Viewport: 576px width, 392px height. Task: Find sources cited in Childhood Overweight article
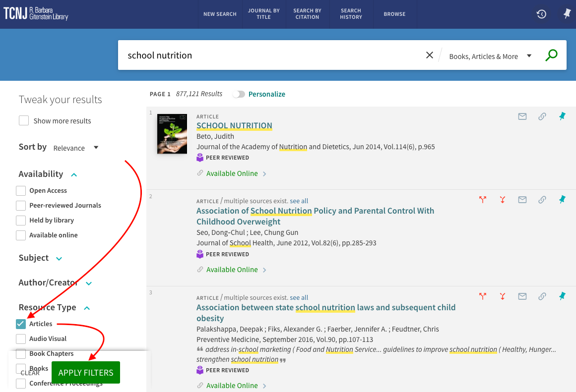pyautogui.click(x=503, y=199)
